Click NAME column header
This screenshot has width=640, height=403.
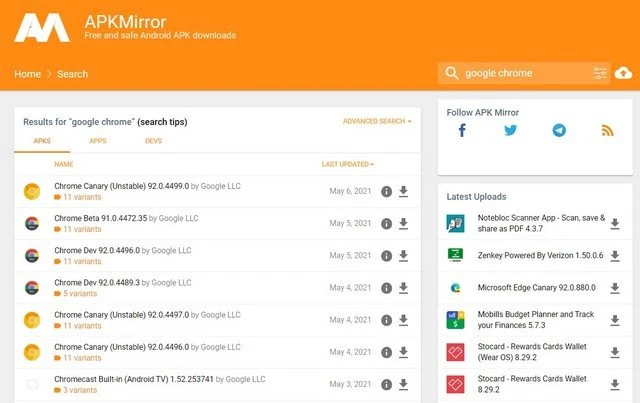point(64,164)
